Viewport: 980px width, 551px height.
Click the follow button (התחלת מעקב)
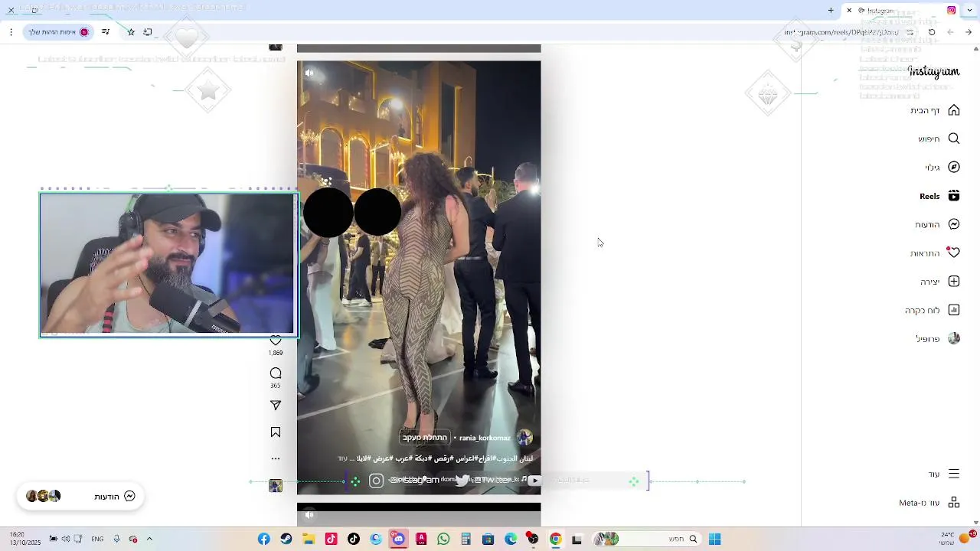(424, 438)
